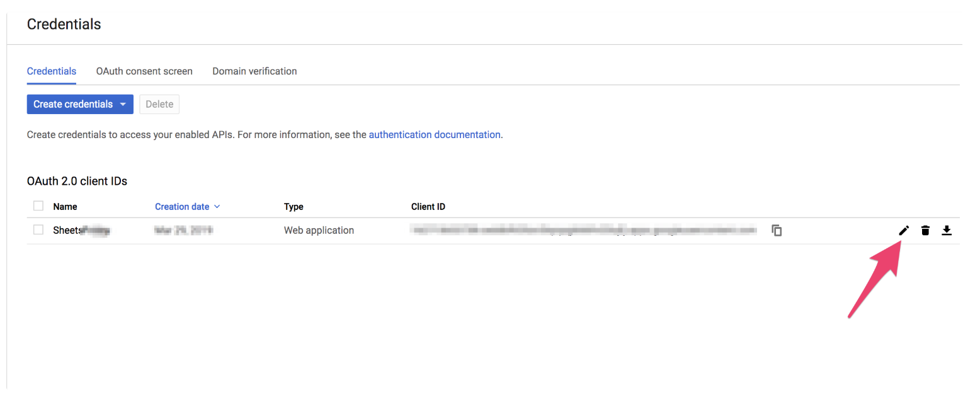This screenshot has width=980, height=401.
Task: Open the Create credentials dropdown
Action: coord(80,104)
